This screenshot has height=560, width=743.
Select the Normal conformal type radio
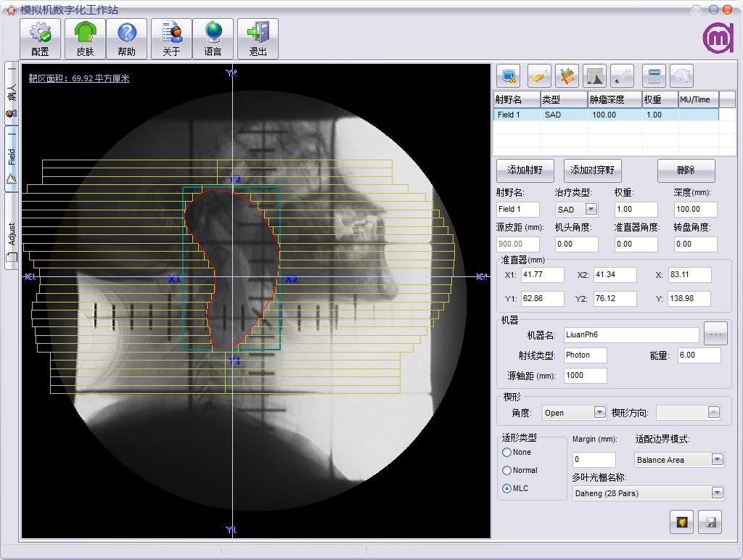point(506,471)
